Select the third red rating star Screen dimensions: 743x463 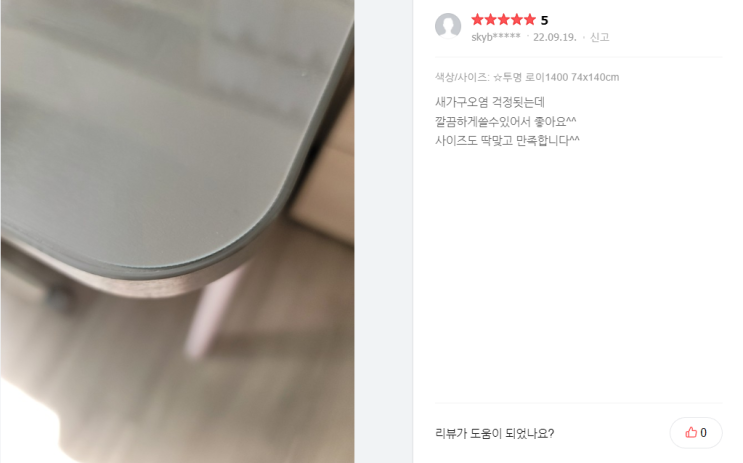pyautogui.click(x=504, y=19)
